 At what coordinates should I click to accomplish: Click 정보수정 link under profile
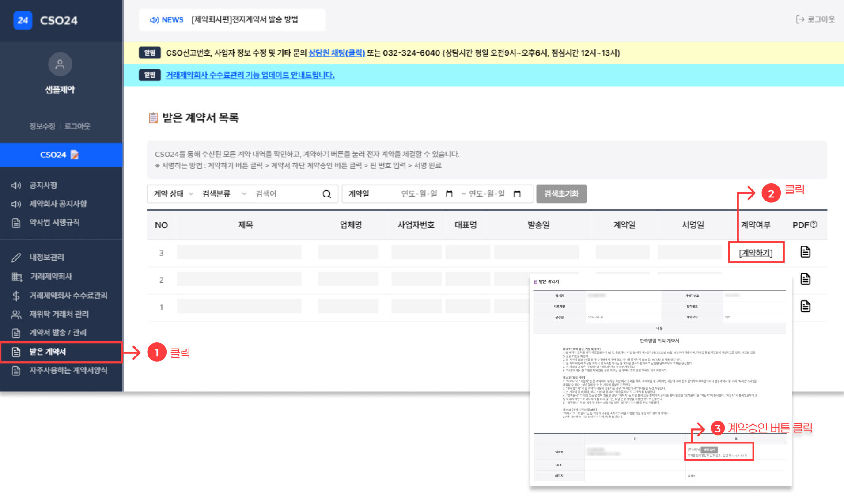coord(42,126)
